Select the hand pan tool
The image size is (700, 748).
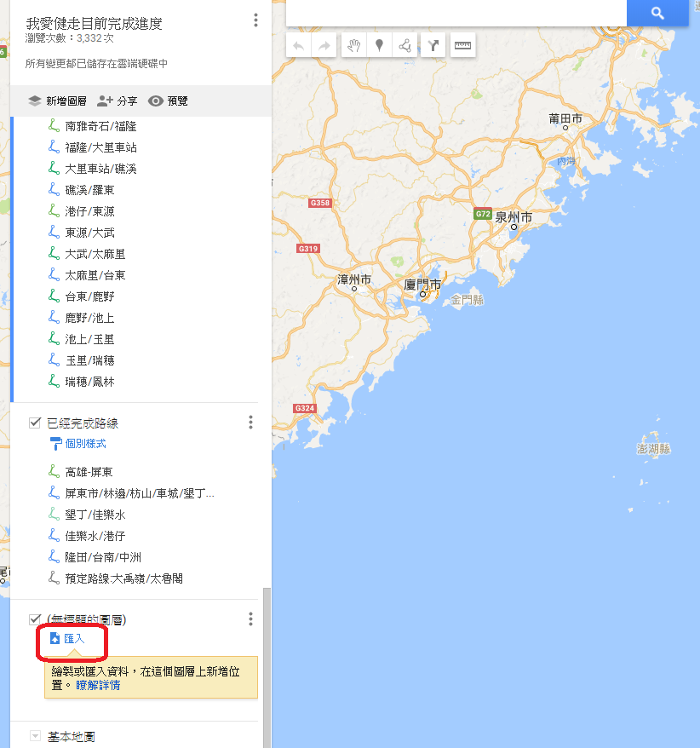(353, 45)
